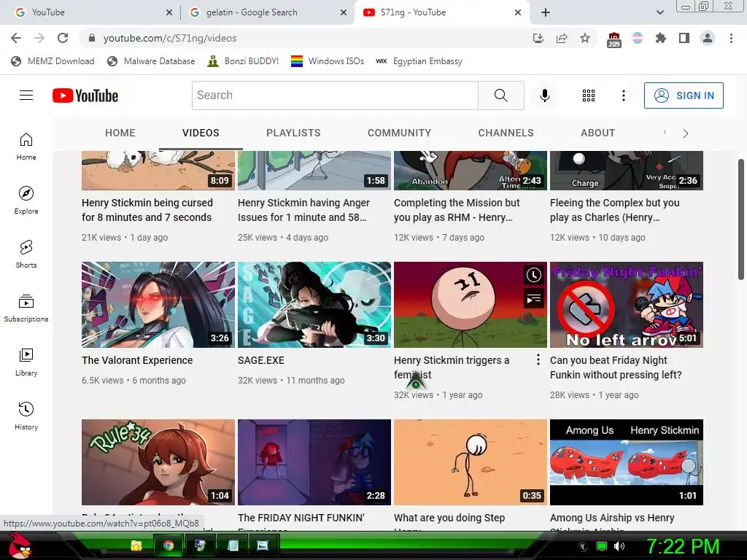Start voice search with microphone icon
This screenshot has width=747, height=560.
coord(544,96)
